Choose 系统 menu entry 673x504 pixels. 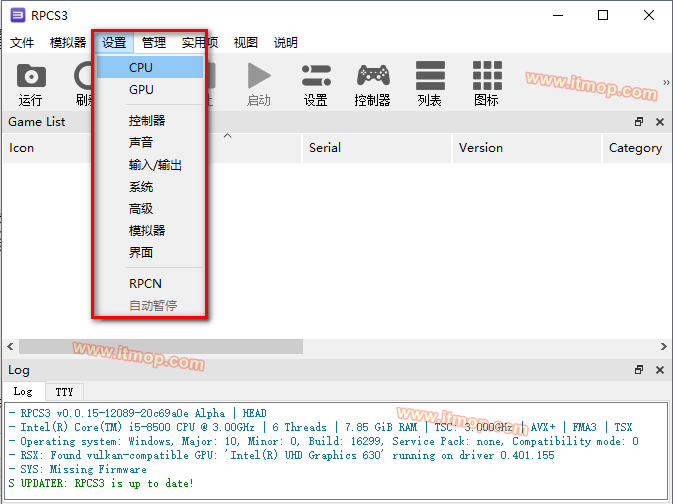pyautogui.click(x=150, y=187)
